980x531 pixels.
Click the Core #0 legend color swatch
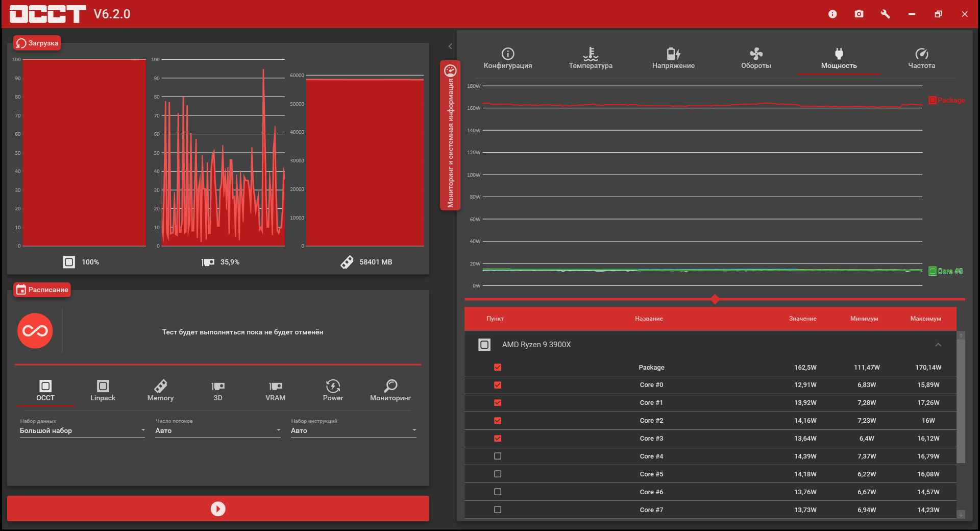(x=933, y=271)
